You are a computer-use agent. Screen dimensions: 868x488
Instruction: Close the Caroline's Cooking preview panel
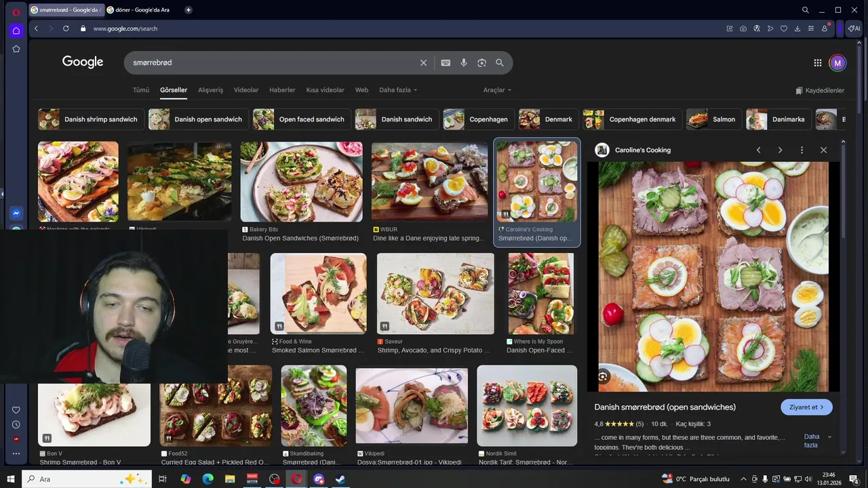(823, 150)
